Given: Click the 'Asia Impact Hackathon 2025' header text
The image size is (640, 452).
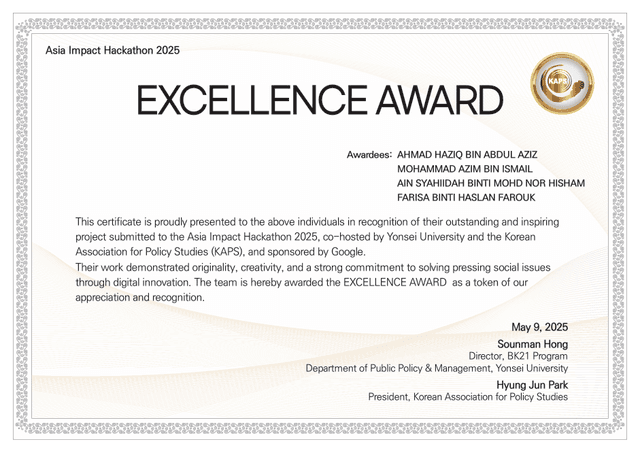Looking at the screenshot, I should click(112, 50).
